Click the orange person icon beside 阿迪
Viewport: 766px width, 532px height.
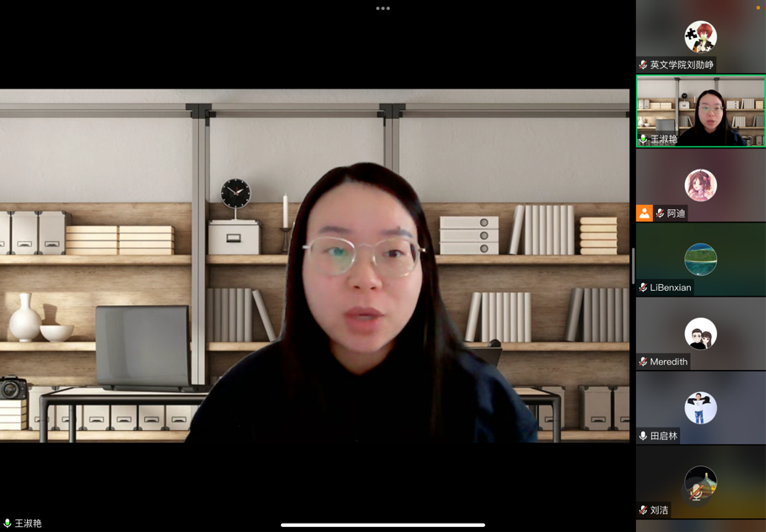(x=645, y=213)
